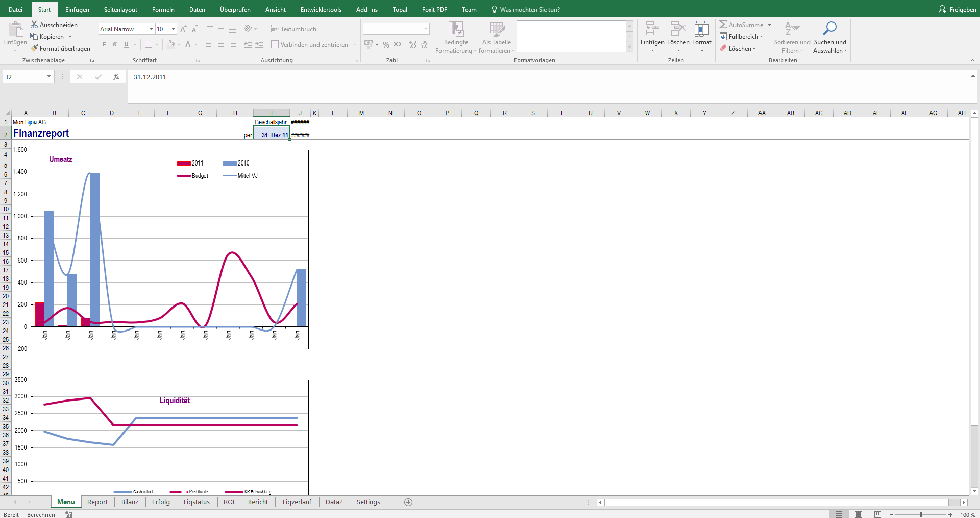
Task: Click the 'Was möchten Sie tun?' search field
Action: (529, 10)
